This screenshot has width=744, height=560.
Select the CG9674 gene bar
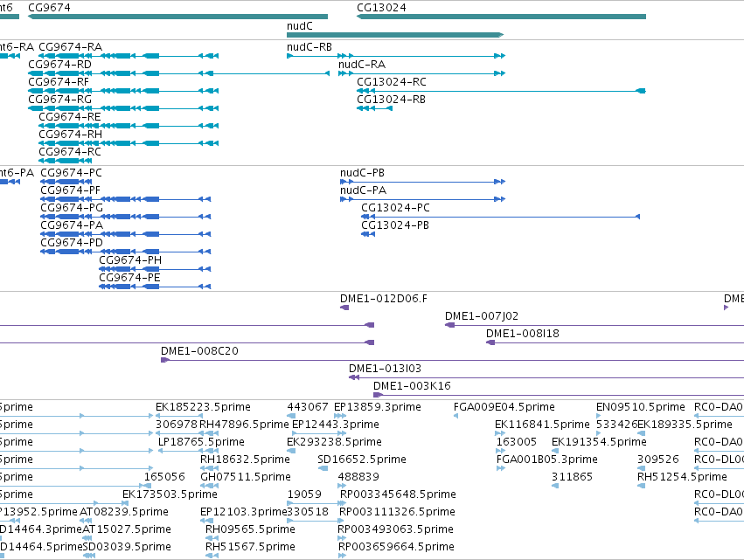click(178, 17)
